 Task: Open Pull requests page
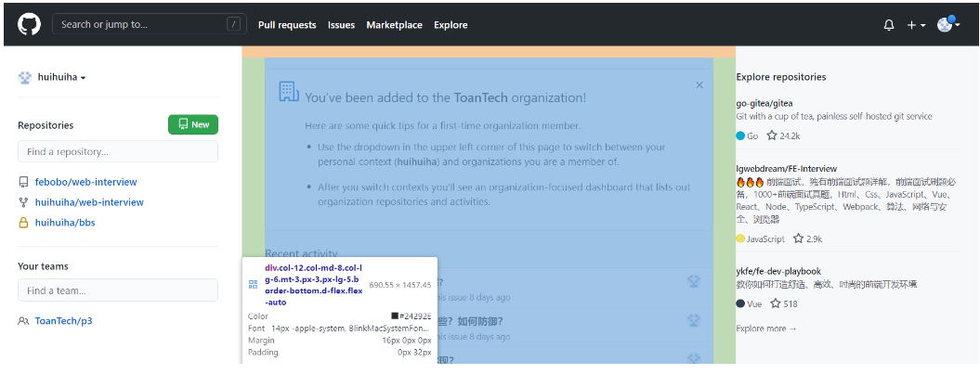[x=287, y=25]
